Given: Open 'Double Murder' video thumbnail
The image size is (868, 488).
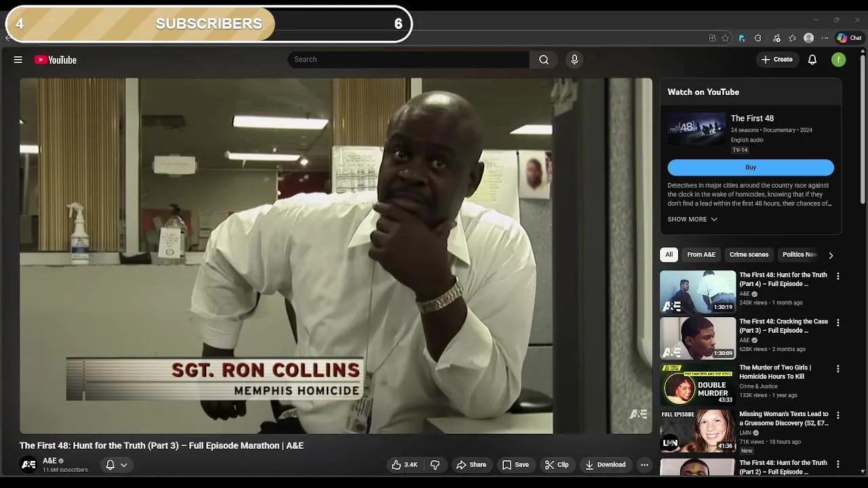Looking at the screenshot, I should pyautogui.click(x=698, y=384).
